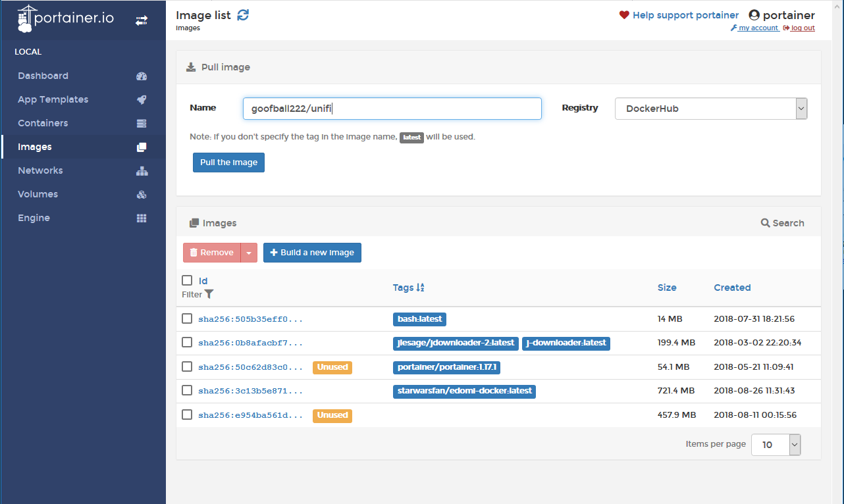Viewport: 844px width, 504px height.
Task: Open image sha256:505b35eff0 details
Action: click(251, 319)
